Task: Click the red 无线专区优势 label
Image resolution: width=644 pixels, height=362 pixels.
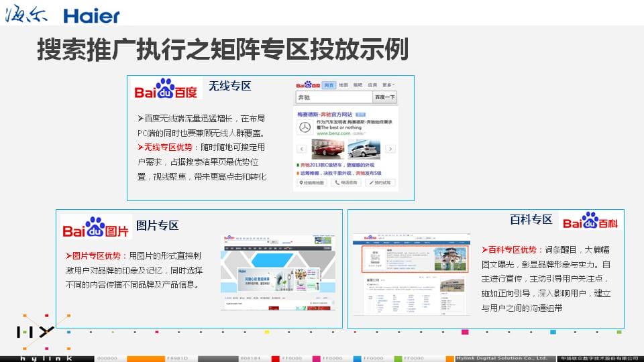Action: click(x=168, y=147)
